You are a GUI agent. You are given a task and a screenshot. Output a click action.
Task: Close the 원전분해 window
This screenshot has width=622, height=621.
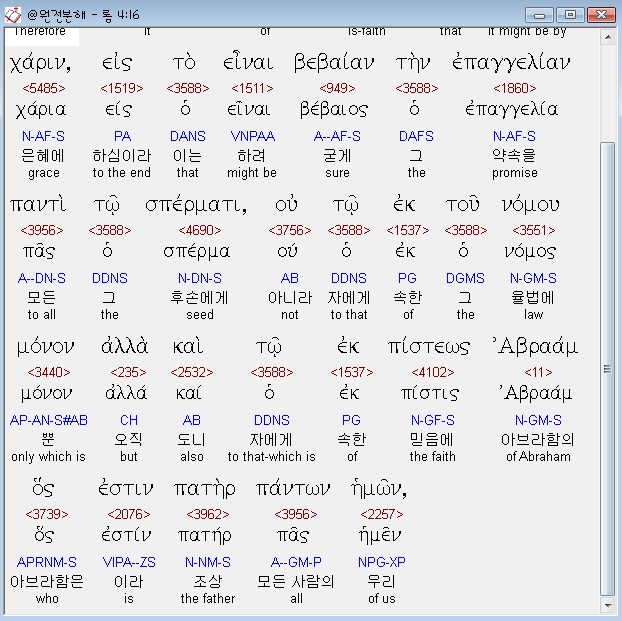pyautogui.click(x=601, y=15)
